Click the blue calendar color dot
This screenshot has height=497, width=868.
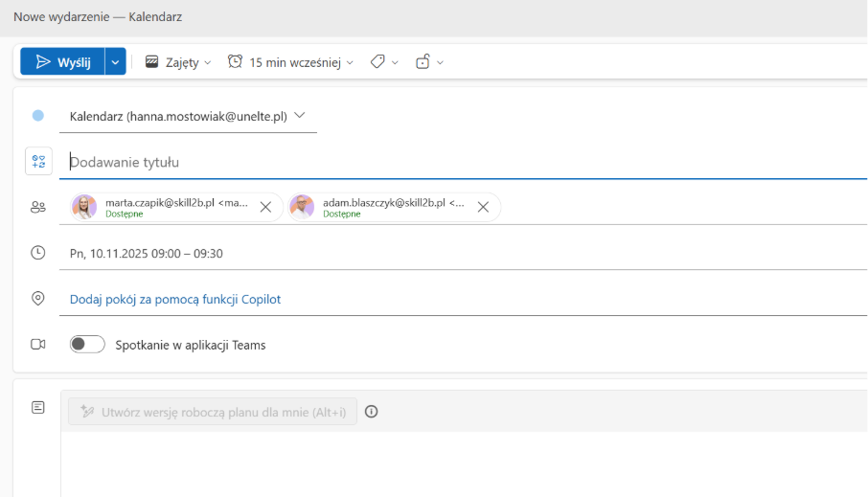point(38,116)
